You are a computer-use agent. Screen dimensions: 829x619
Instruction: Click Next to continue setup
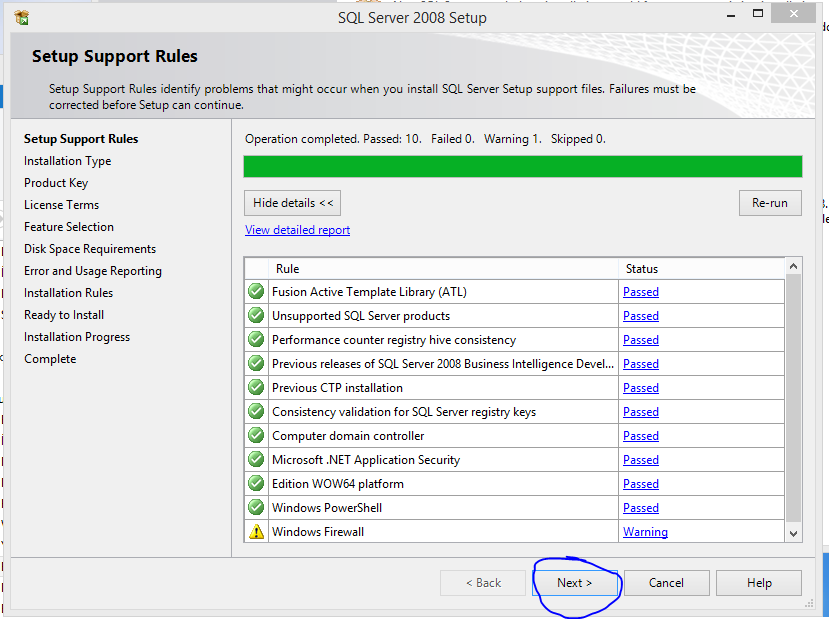pos(575,583)
